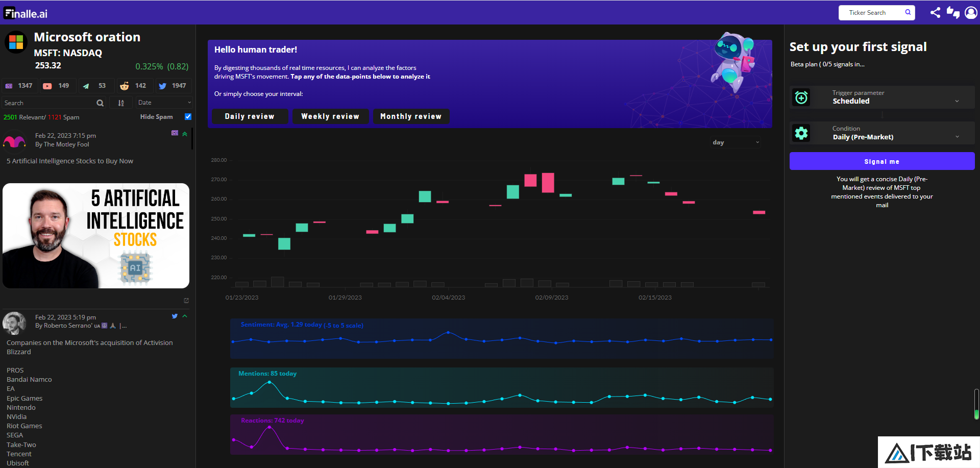The height and width of the screenshot is (468, 980).
Task: Click the Microsoft logo icon
Action: 16,42
